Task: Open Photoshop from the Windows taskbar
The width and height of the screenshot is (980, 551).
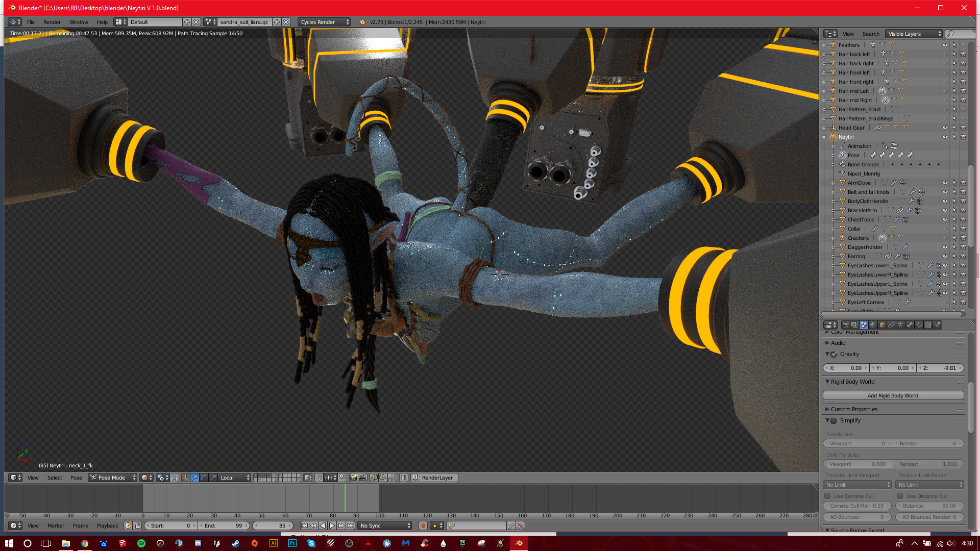Action: [x=292, y=543]
